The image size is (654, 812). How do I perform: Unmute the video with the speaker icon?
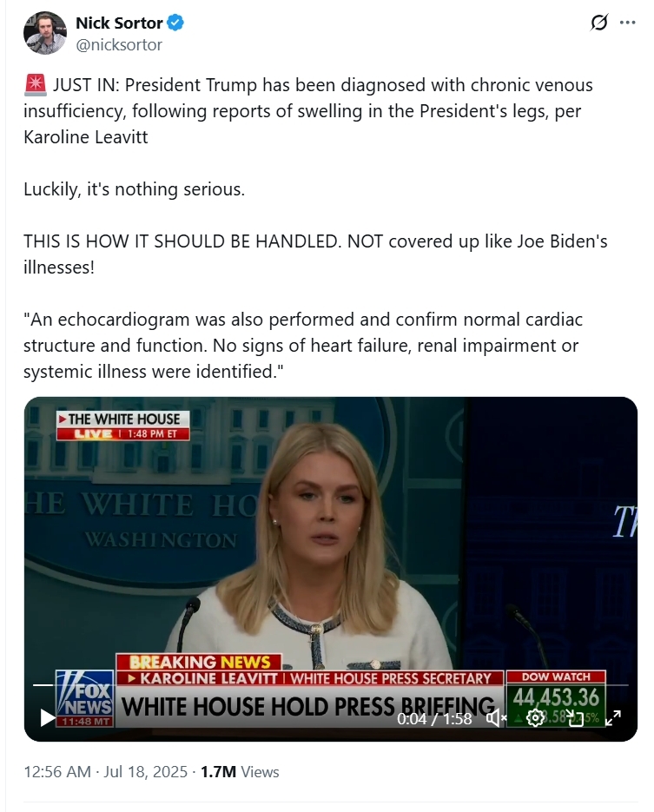pyautogui.click(x=496, y=717)
